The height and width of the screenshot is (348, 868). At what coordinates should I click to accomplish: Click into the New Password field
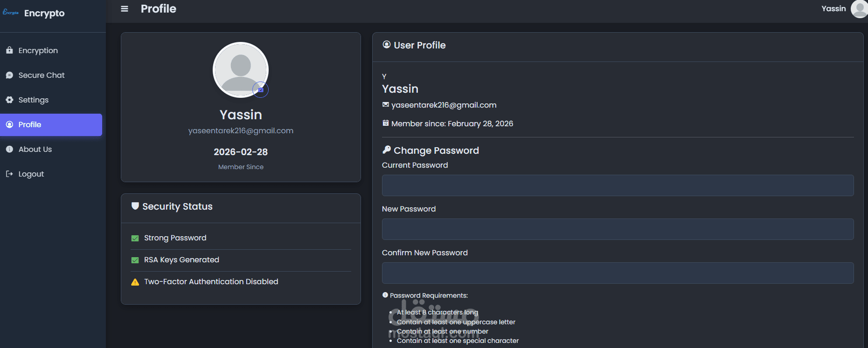(618, 229)
